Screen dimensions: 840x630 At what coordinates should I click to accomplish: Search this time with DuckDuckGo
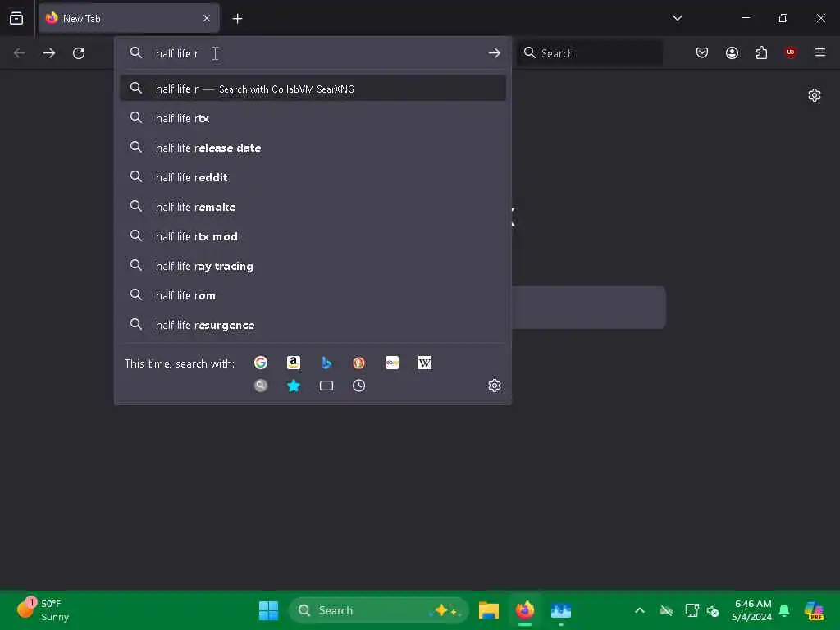tap(359, 363)
